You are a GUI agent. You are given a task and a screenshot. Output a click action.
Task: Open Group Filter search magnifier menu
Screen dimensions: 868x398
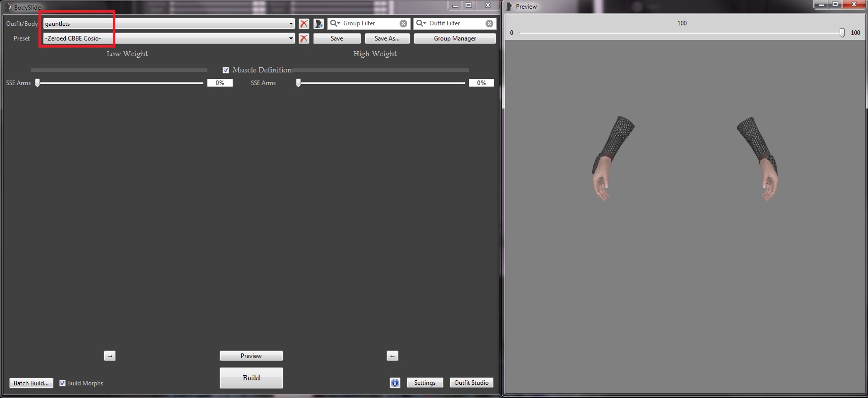click(335, 23)
